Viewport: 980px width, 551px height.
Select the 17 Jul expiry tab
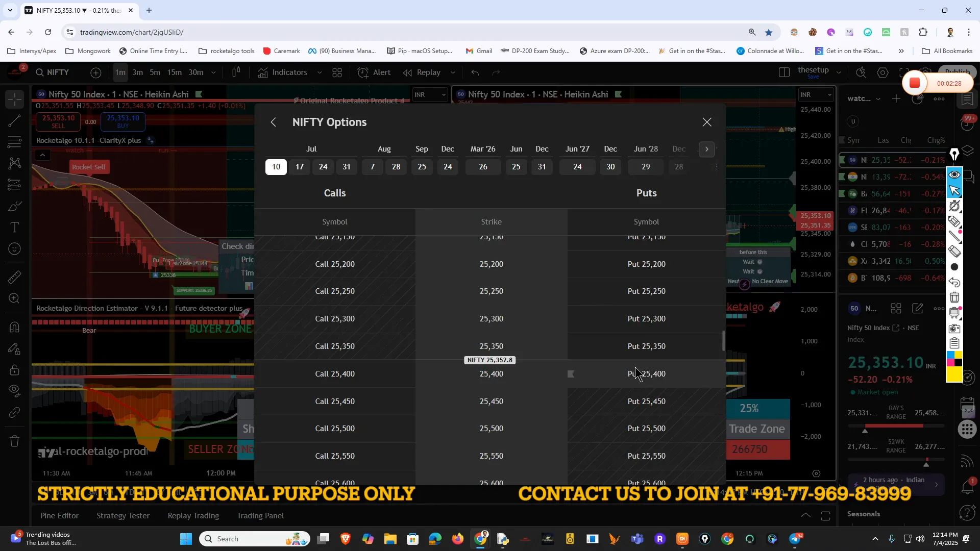300,167
